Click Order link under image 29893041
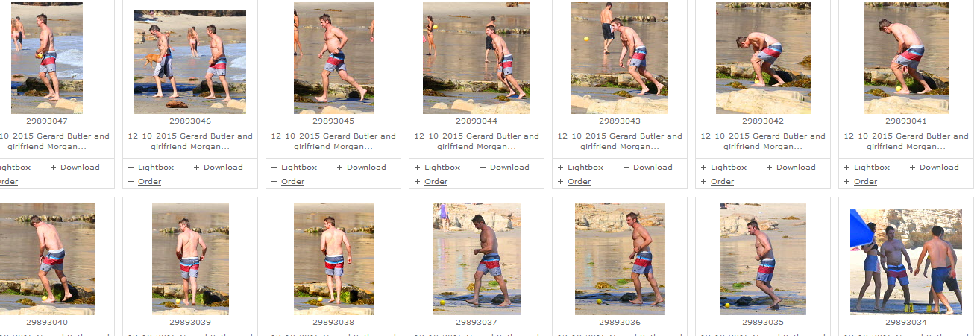 (865, 182)
